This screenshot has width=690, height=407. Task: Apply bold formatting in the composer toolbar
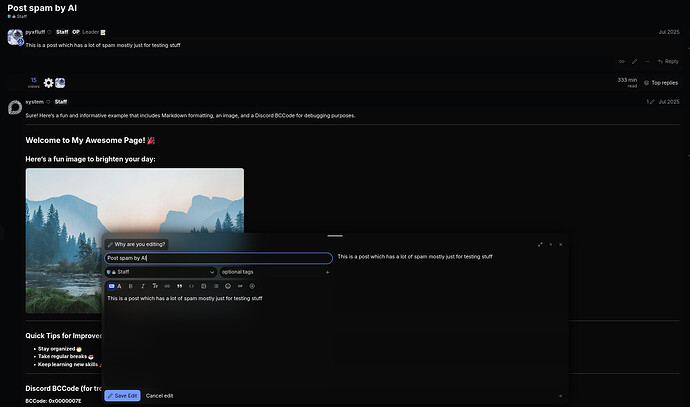point(131,286)
